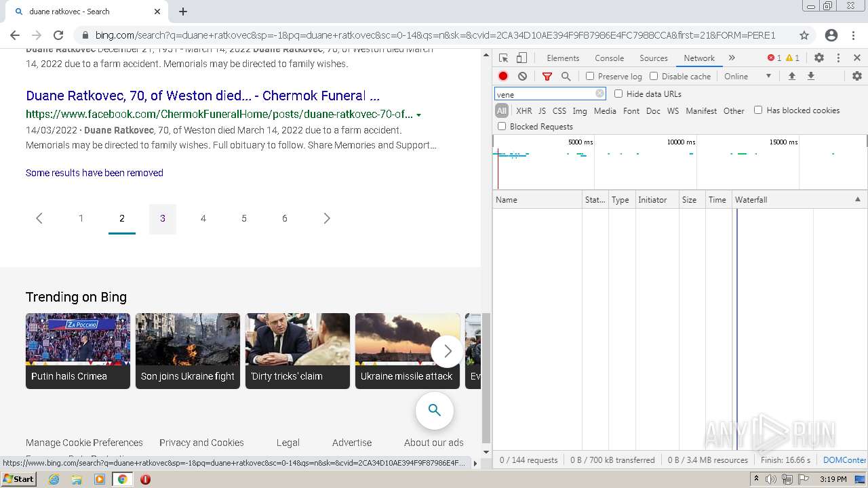Go to results page 3
The image size is (868, 488).
click(x=163, y=218)
